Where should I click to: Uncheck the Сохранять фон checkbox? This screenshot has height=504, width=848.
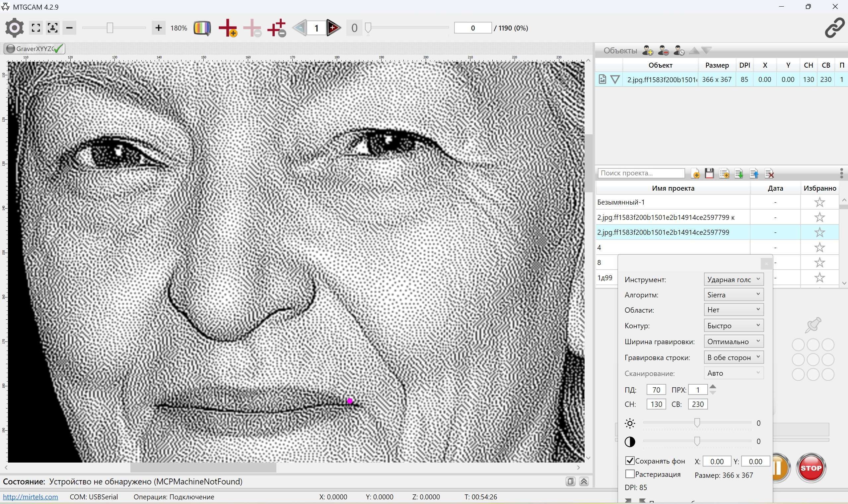[630, 461]
